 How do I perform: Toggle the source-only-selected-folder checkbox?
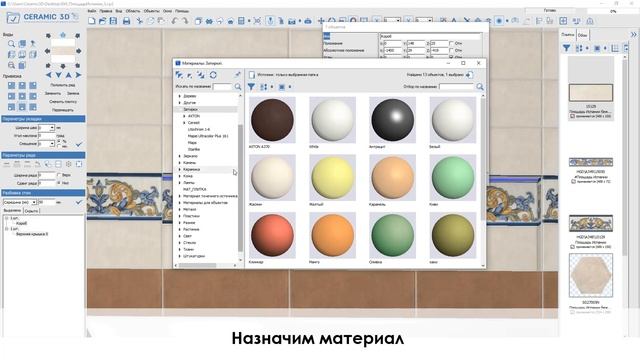tap(252, 75)
